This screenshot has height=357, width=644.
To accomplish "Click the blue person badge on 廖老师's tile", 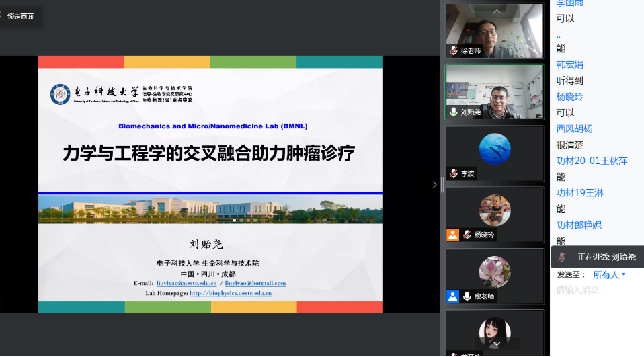I will [x=452, y=296].
